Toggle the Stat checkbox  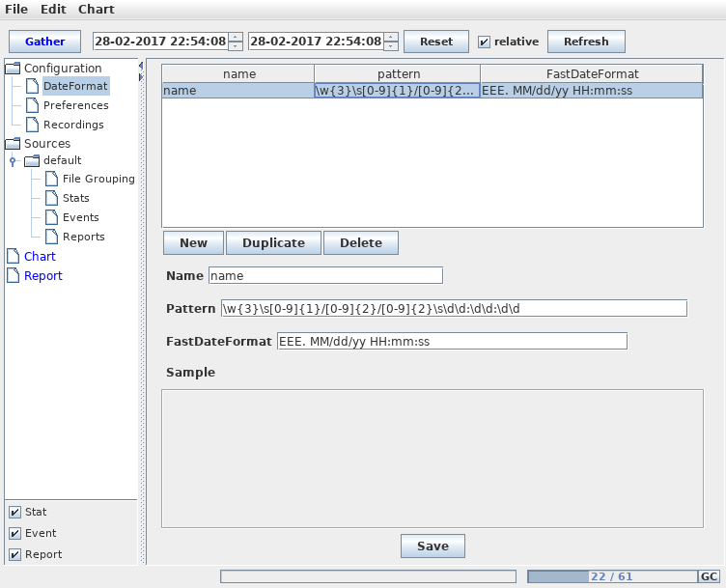[x=14, y=512]
